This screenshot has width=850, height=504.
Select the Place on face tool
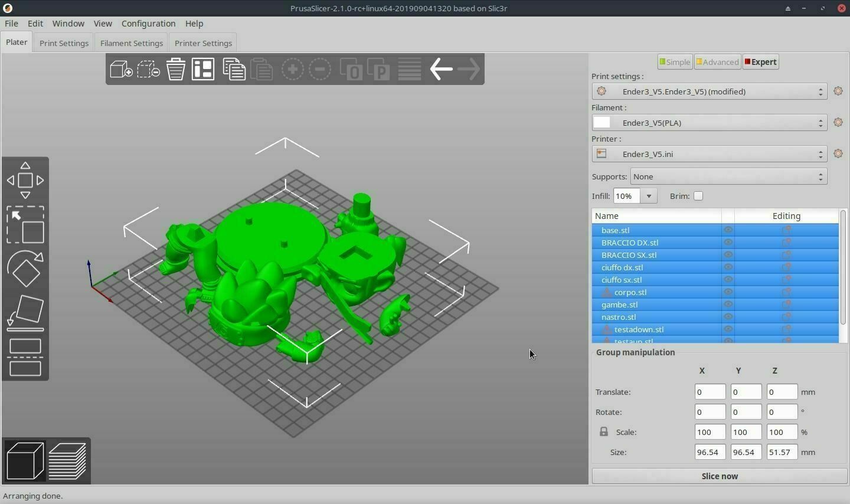25,312
